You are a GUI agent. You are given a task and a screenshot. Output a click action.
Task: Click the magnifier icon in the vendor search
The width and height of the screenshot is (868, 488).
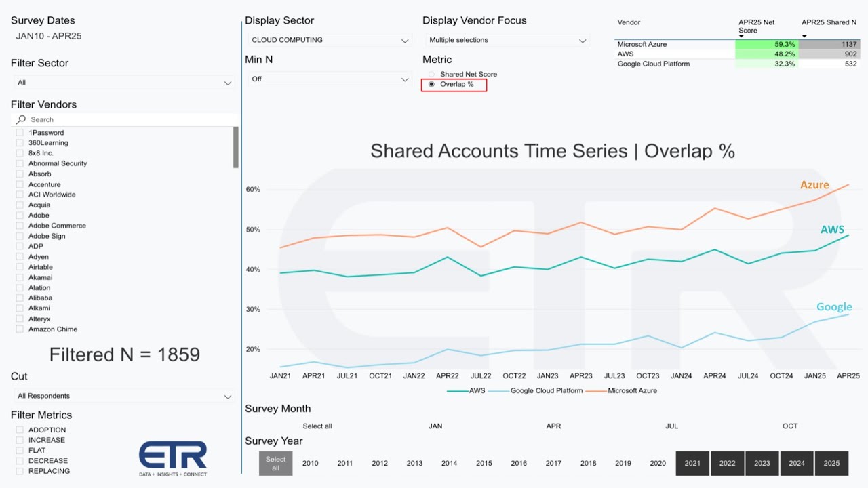tap(21, 119)
